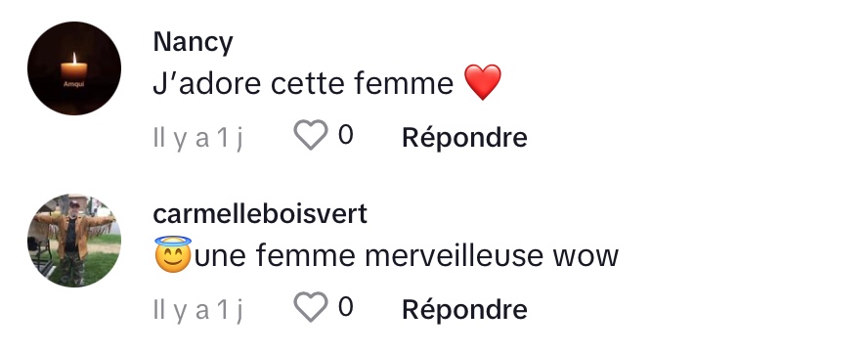Viewport: 868px width, 354px height.
Task: Open the carmelleboisvert username link
Action: (x=260, y=214)
